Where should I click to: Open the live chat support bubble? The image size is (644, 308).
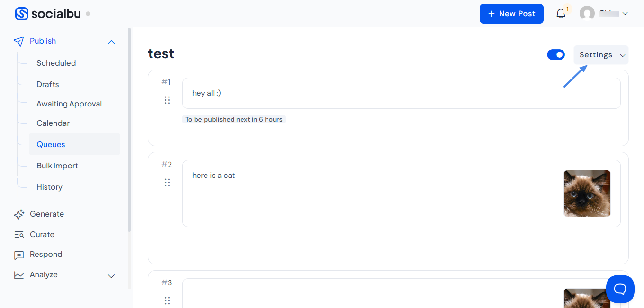(620, 289)
